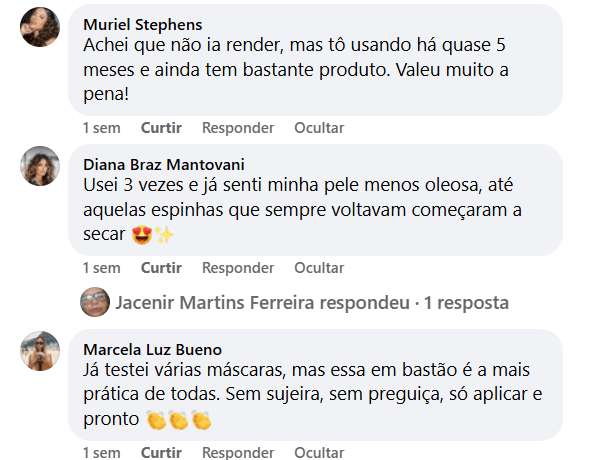
Task: Like Diana Braz Mantovani's comment
Action: click(161, 268)
